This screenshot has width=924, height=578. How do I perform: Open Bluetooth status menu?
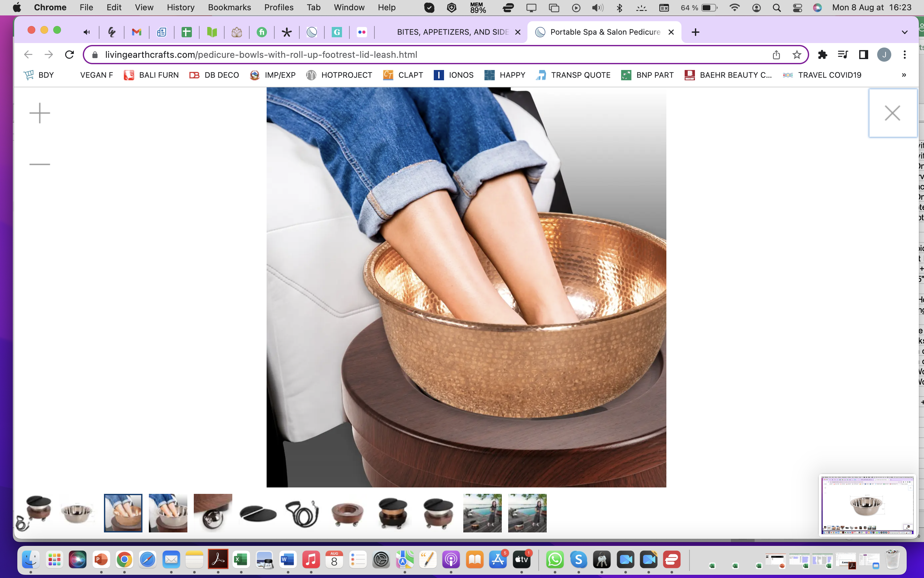[619, 8]
